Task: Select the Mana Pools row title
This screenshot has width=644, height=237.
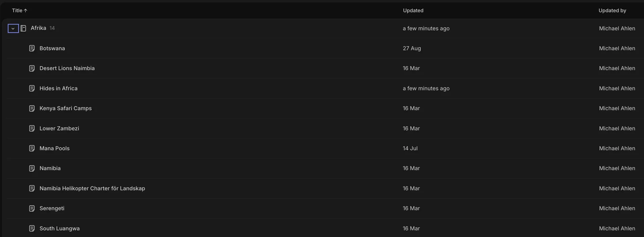Action: (x=55, y=148)
